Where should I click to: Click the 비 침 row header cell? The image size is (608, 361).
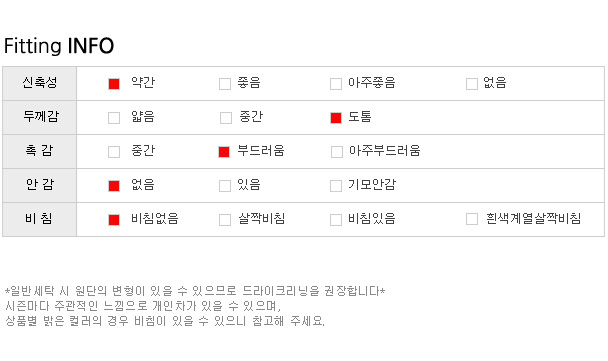pyautogui.click(x=40, y=219)
